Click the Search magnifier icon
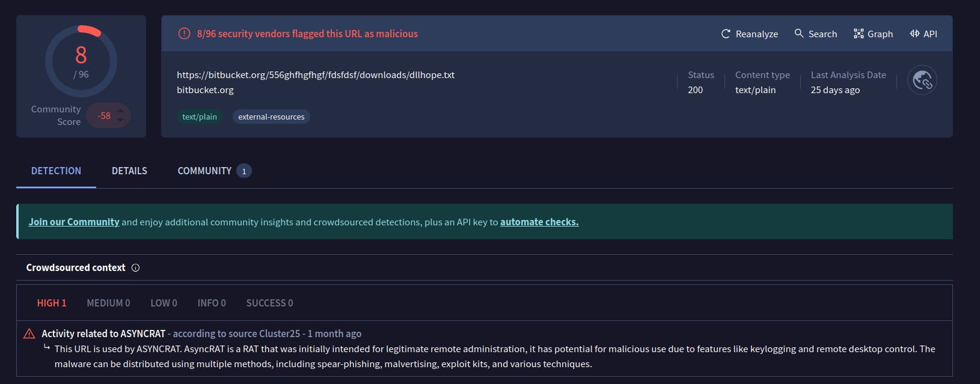The image size is (980, 384). (799, 34)
